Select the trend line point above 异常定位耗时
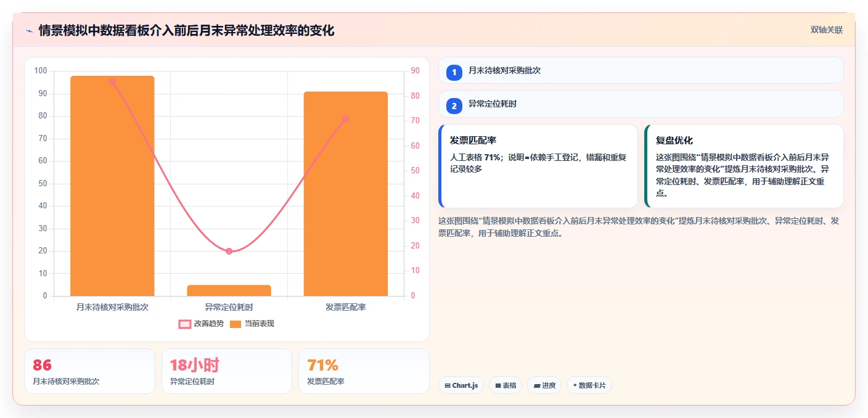Image resolution: width=868 pixels, height=418 pixels. 229,251
